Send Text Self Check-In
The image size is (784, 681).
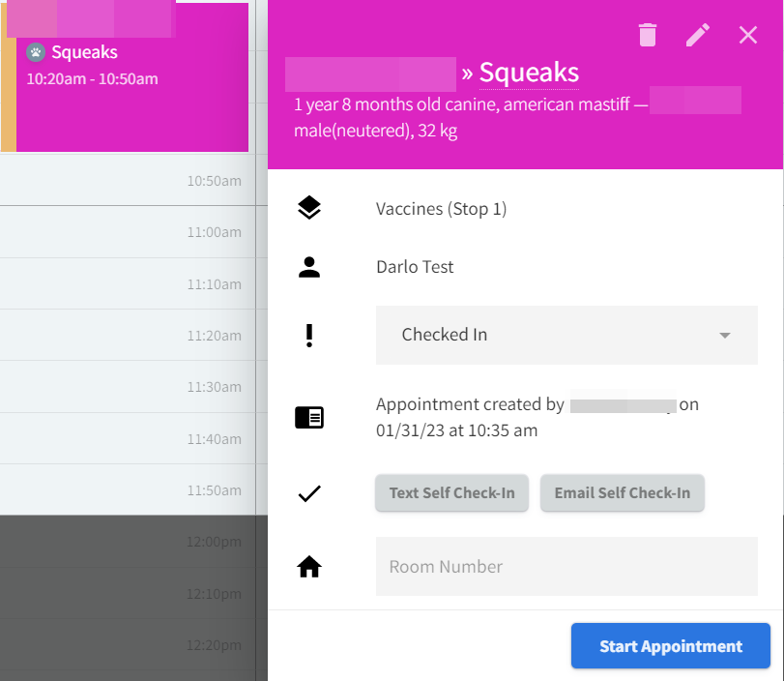[x=451, y=493]
